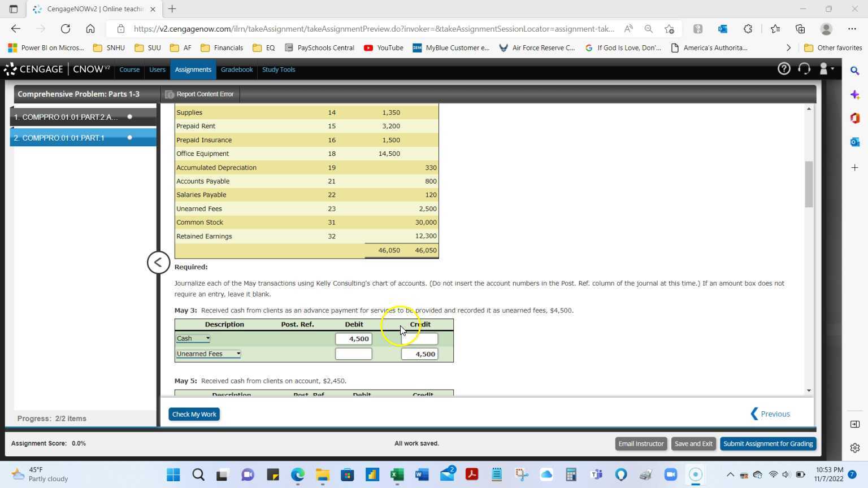Click the Report Content Error icon
This screenshot has height=488, width=868.
[169, 94]
